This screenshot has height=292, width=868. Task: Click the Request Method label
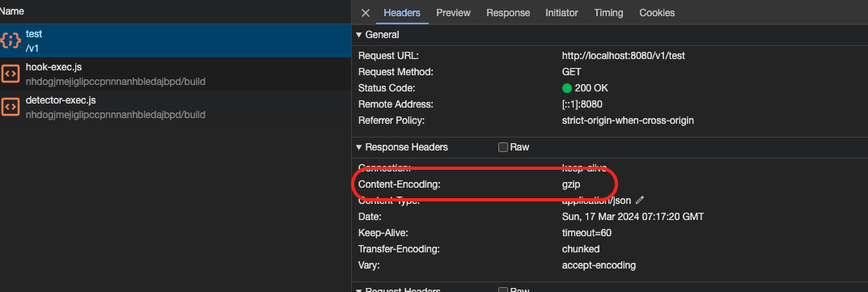point(396,72)
